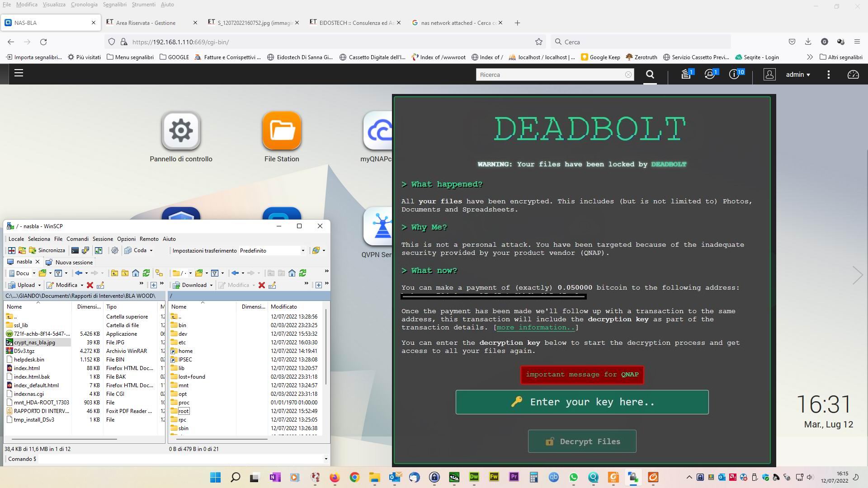Screen dimensions: 868x488
Task: Expand the Upload options arrow
Action: [39, 285]
